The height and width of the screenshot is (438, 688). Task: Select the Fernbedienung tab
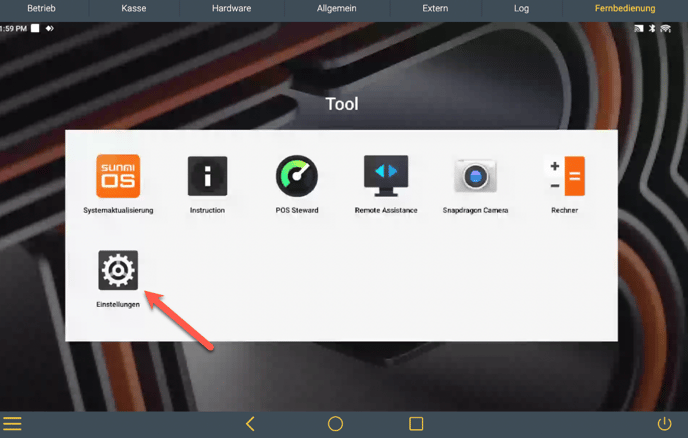click(624, 8)
